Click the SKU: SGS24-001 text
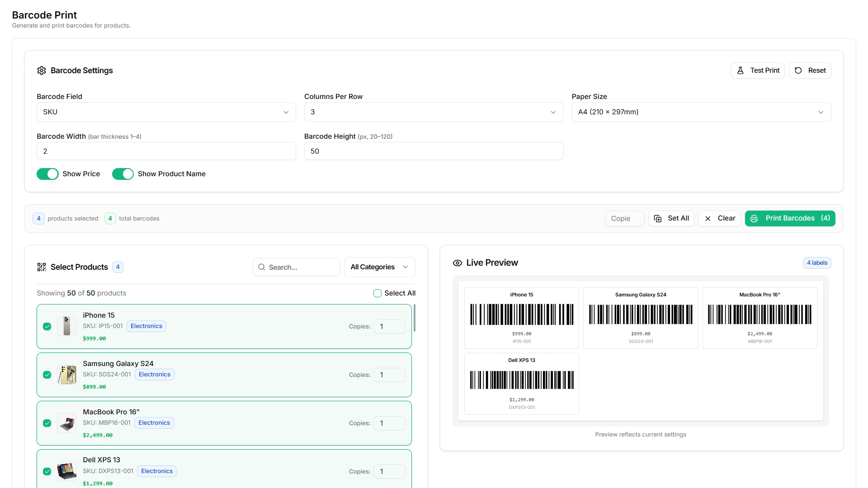This screenshot has height=488, width=868. 107,375
